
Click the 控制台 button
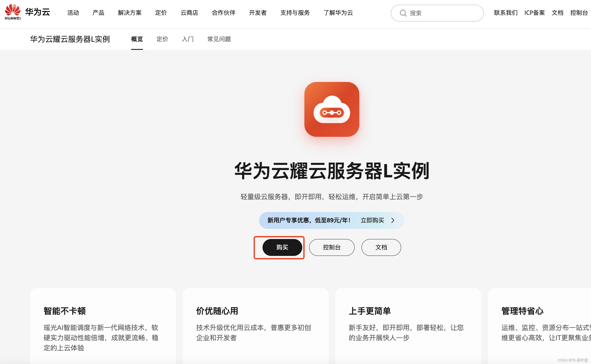tap(332, 247)
